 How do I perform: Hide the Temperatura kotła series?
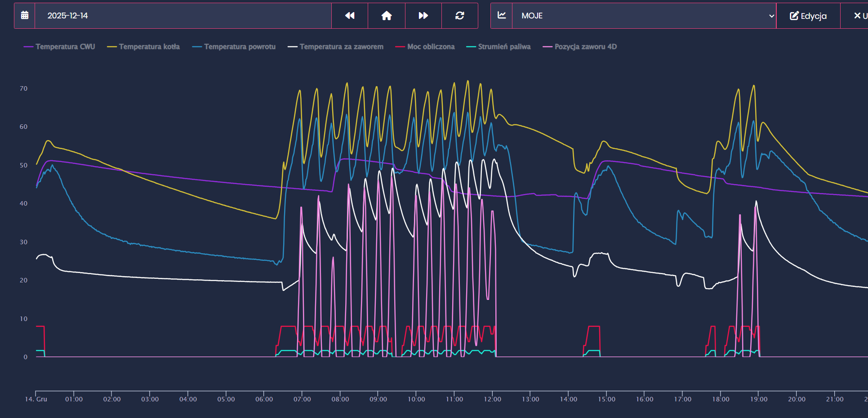[143, 47]
